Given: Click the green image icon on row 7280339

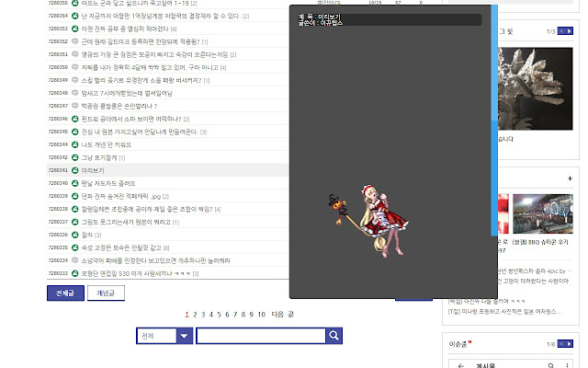Looking at the screenshot, I should point(75,196).
